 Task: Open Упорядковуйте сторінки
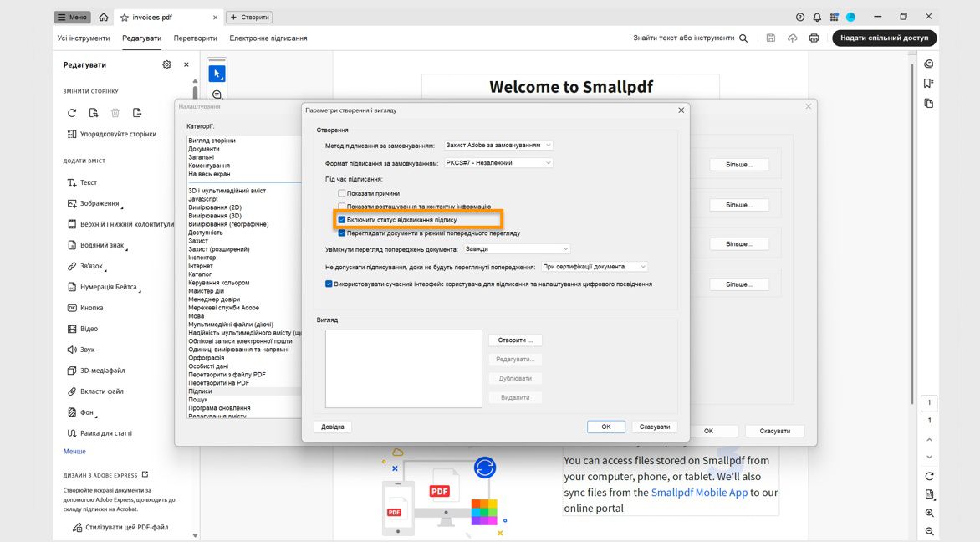tap(112, 134)
